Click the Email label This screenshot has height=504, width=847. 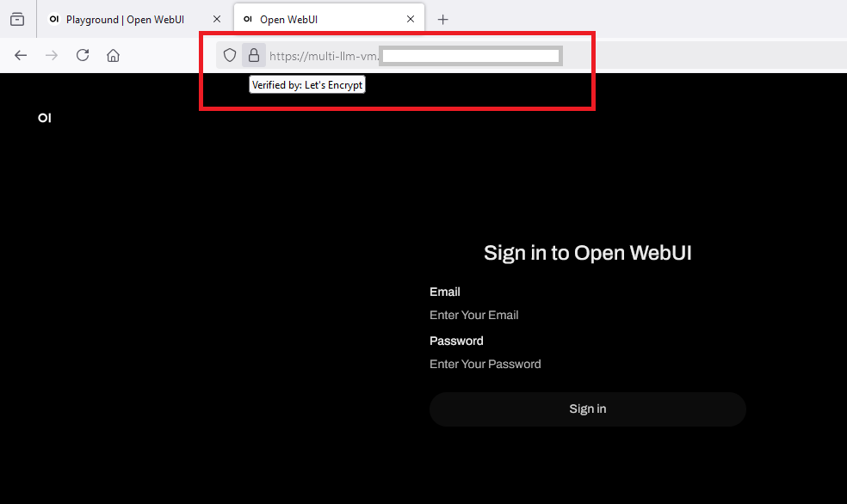445,292
